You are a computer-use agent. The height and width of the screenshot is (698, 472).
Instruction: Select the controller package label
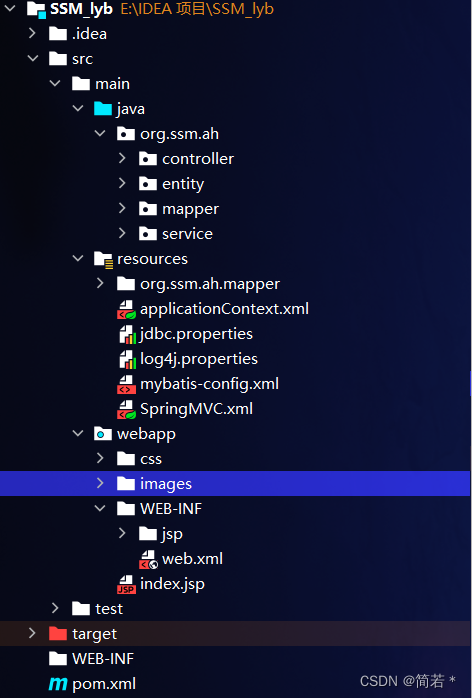tap(198, 159)
